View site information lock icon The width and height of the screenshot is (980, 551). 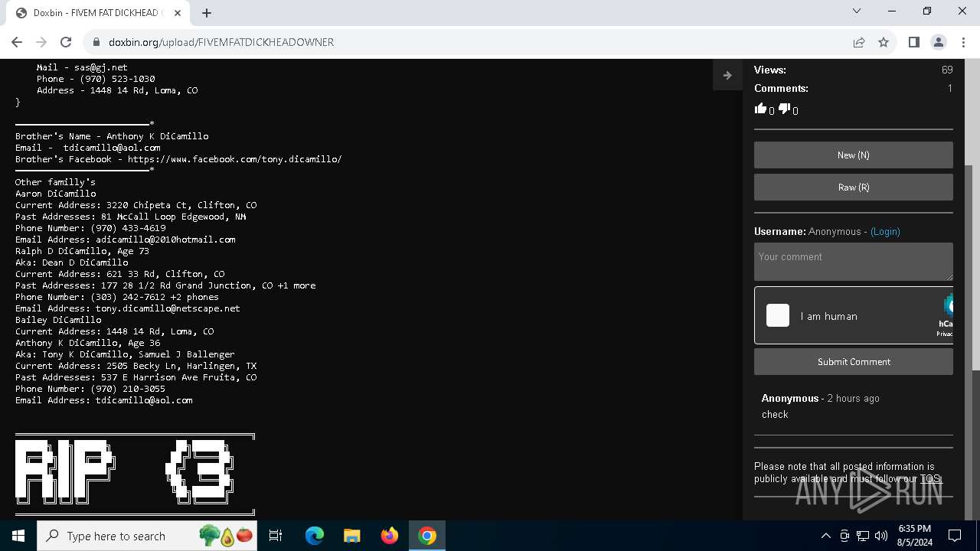pyautogui.click(x=96, y=42)
